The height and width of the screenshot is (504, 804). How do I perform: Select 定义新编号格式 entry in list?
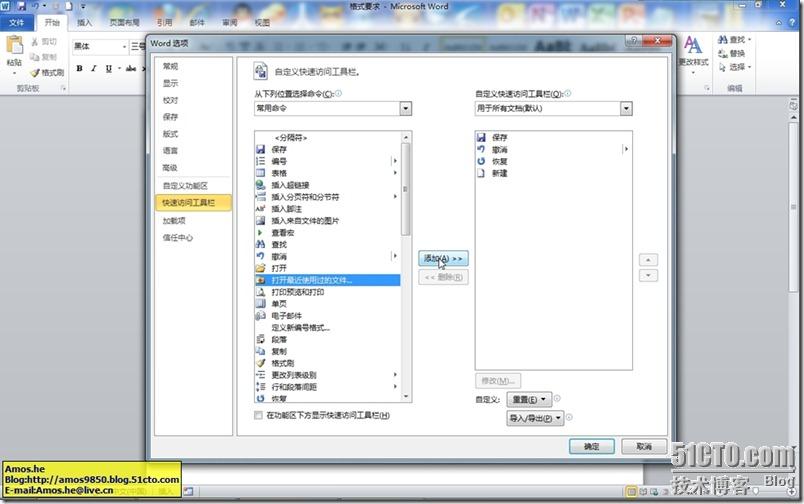[327, 327]
